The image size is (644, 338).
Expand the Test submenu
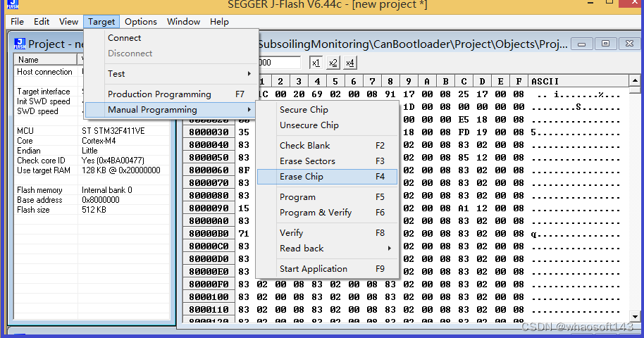point(171,74)
